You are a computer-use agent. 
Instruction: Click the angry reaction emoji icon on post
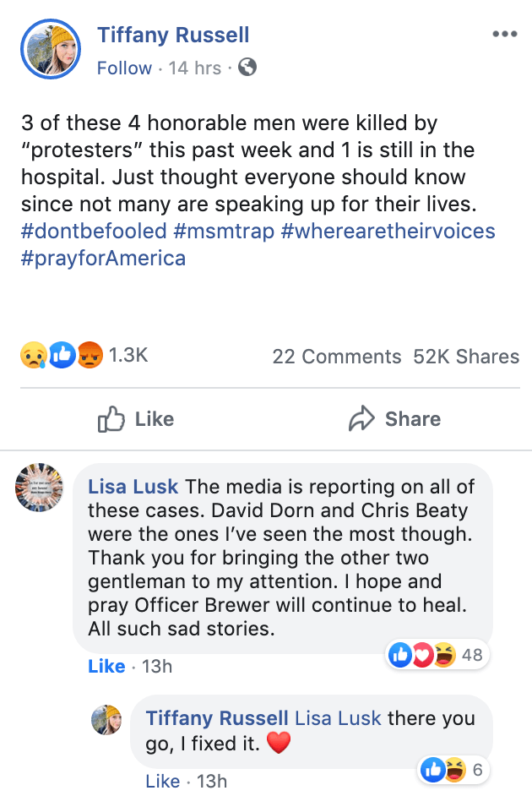pos(90,356)
